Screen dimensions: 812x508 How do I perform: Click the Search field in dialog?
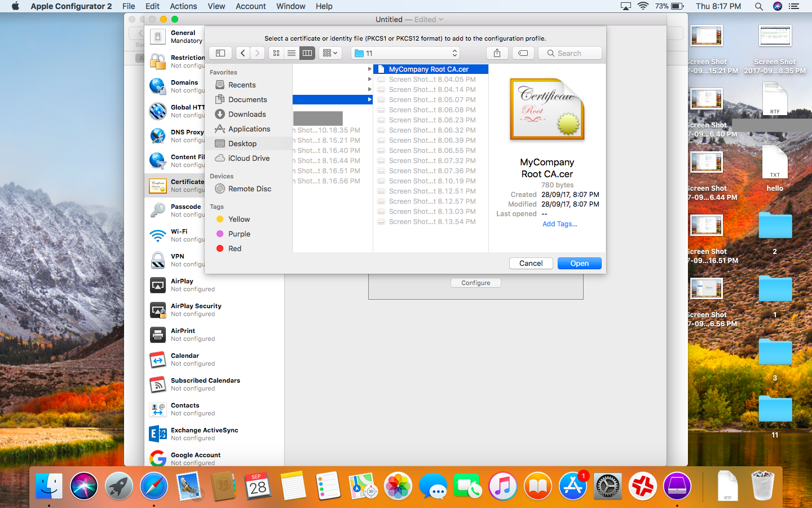pyautogui.click(x=570, y=53)
